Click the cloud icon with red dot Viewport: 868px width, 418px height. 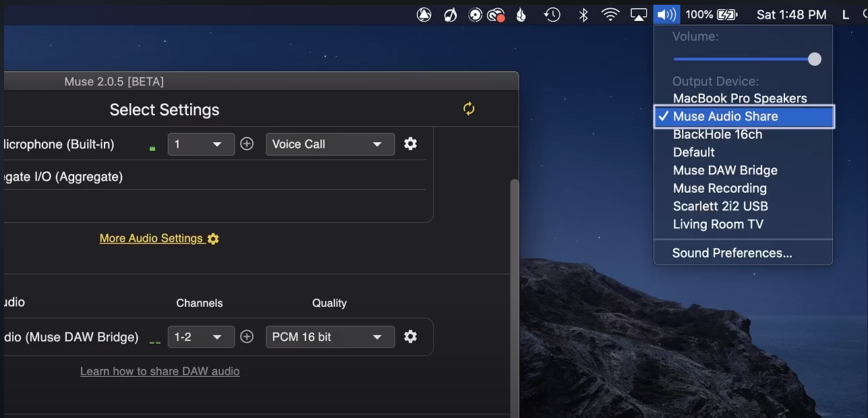[496, 14]
